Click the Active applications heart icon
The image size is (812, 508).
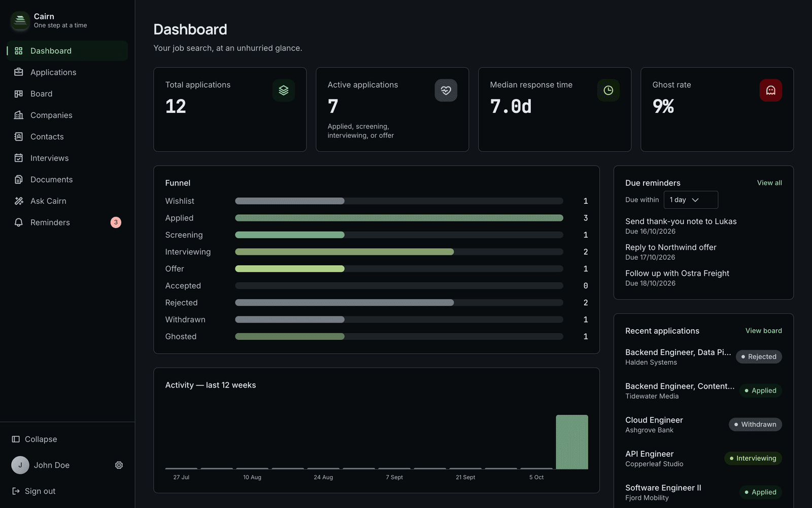click(446, 90)
